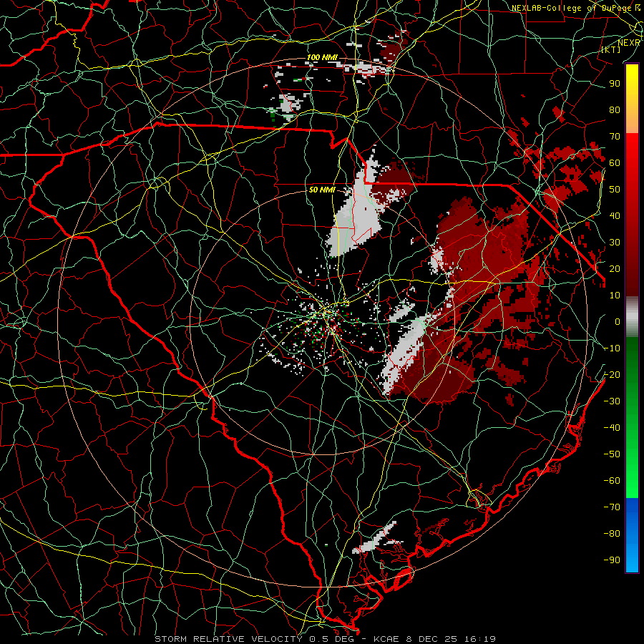Click the 20 value on velocity scale
Image resolution: width=644 pixels, height=644 pixels.
615,268
